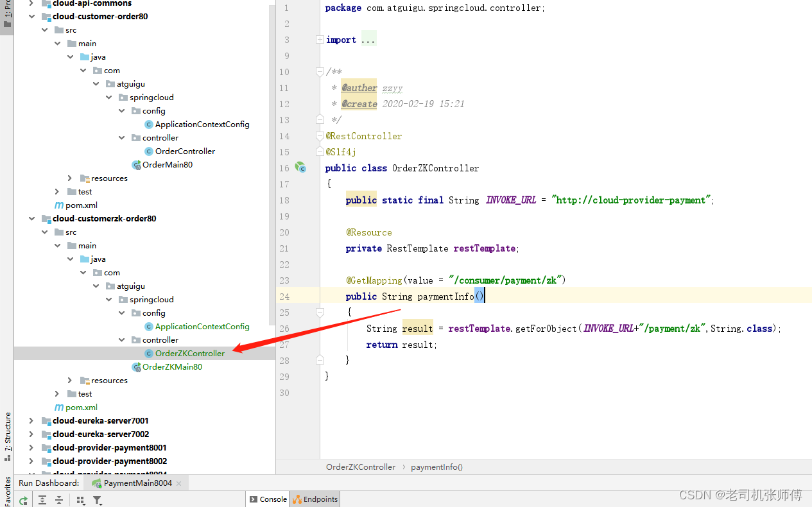Open green pom.xml of cloud-customerzk-order80
The image size is (812, 507).
pyautogui.click(x=82, y=408)
